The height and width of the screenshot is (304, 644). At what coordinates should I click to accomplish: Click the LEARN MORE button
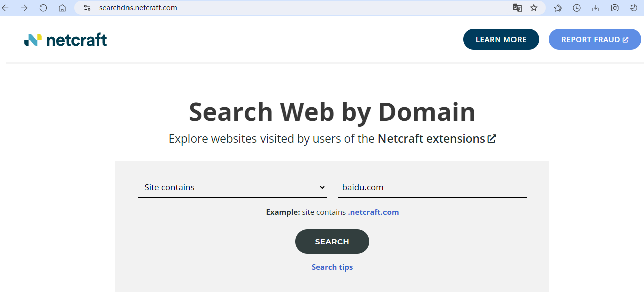(x=501, y=39)
